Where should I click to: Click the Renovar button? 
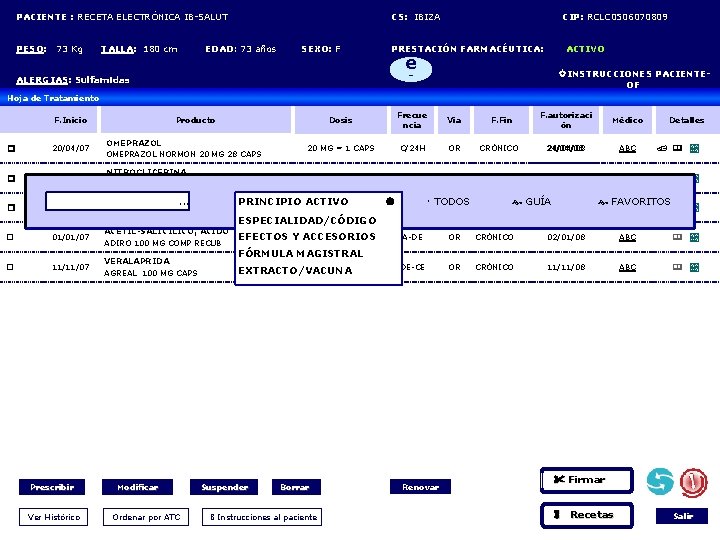coord(420,487)
